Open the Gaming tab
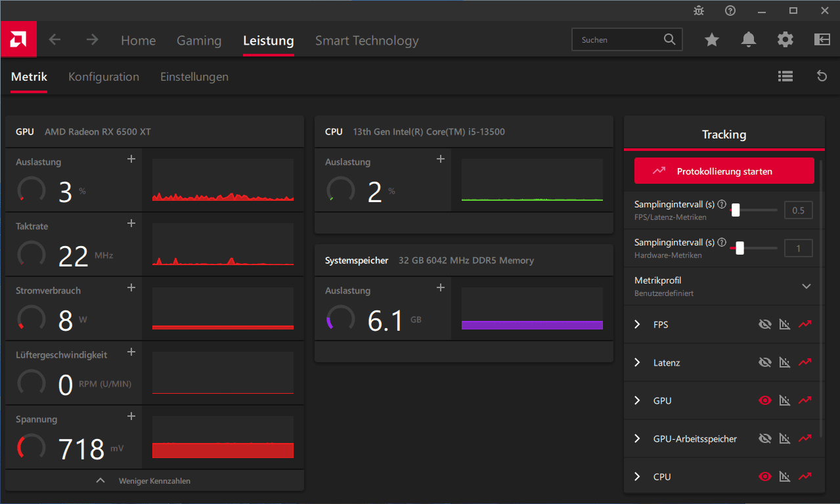 click(x=199, y=41)
